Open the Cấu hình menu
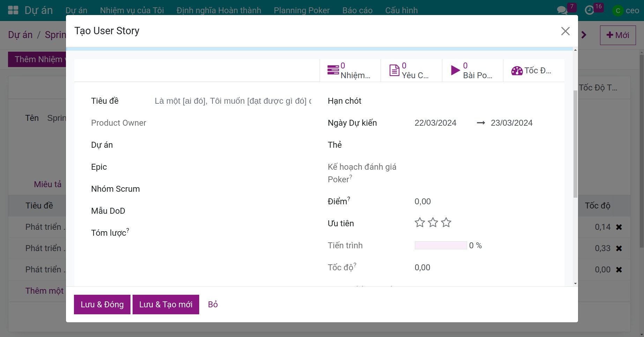This screenshot has width=644, height=337. pyautogui.click(x=402, y=10)
